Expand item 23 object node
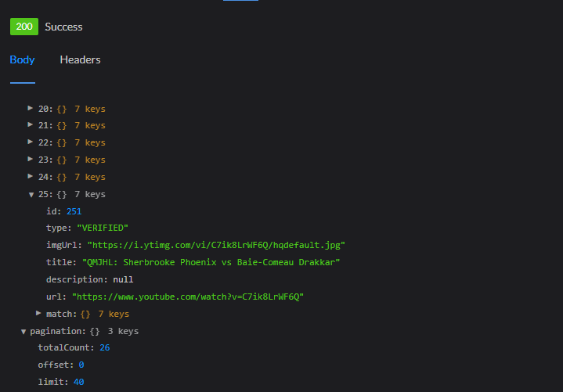 (31, 159)
